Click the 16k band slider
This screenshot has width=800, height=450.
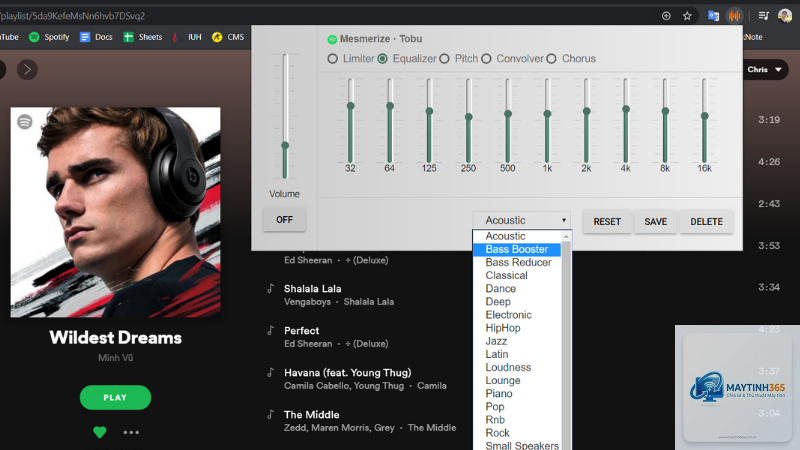[705, 121]
